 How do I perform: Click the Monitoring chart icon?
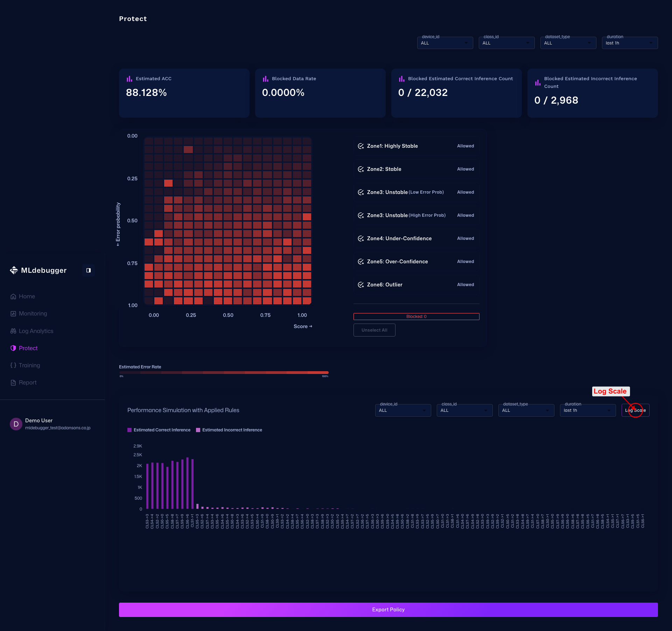[x=13, y=314]
